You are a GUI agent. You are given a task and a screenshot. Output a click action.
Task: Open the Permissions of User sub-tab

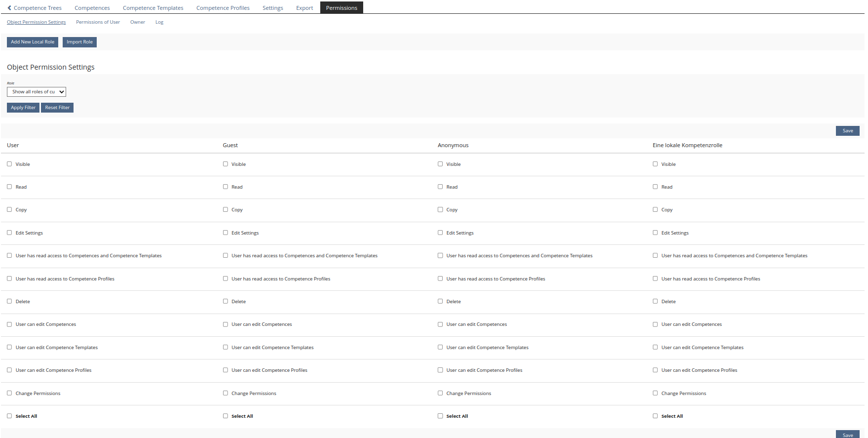98,22
